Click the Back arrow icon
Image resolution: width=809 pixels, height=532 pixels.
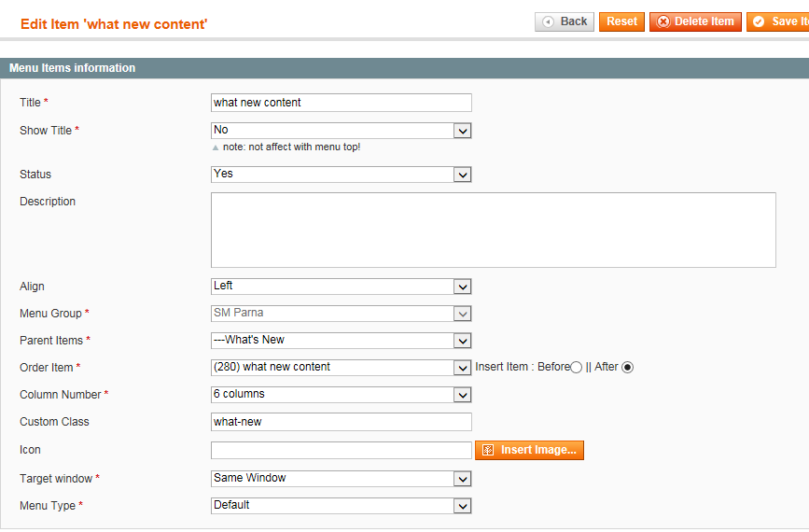tap(548, 21)
